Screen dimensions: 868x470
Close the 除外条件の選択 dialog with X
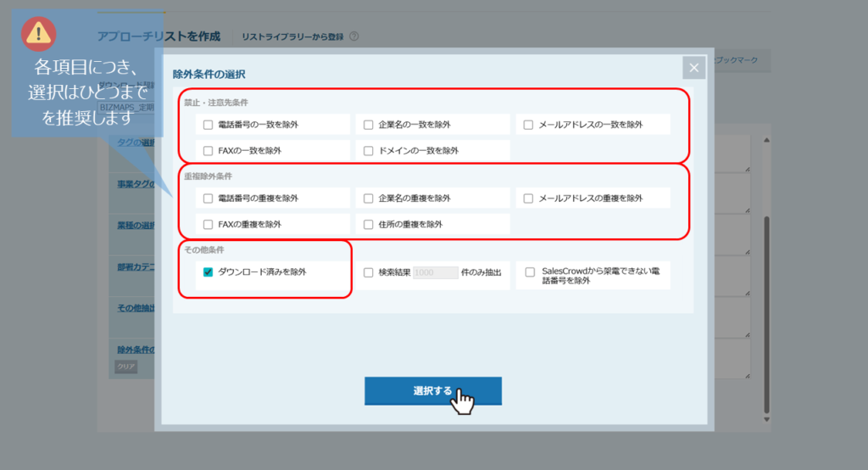(x=693, y=69)
